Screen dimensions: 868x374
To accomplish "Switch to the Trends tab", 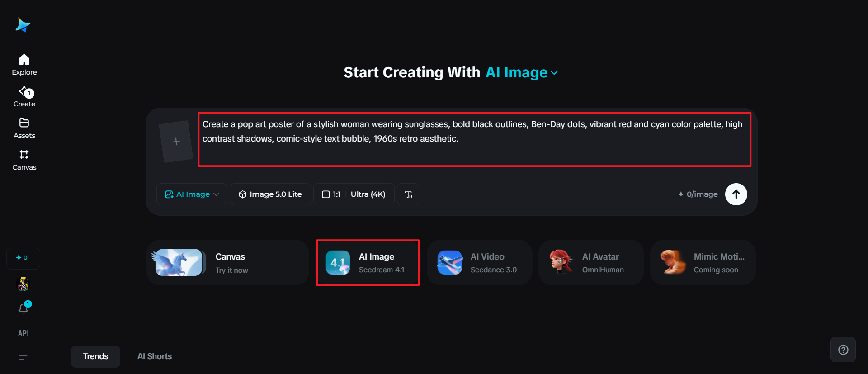I will click(x=95, y=356).
